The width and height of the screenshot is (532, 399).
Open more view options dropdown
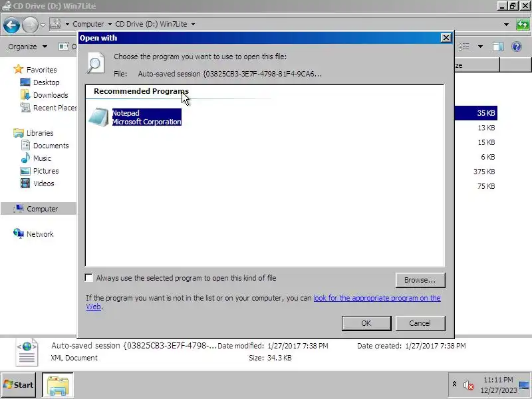tap(480, 47)
